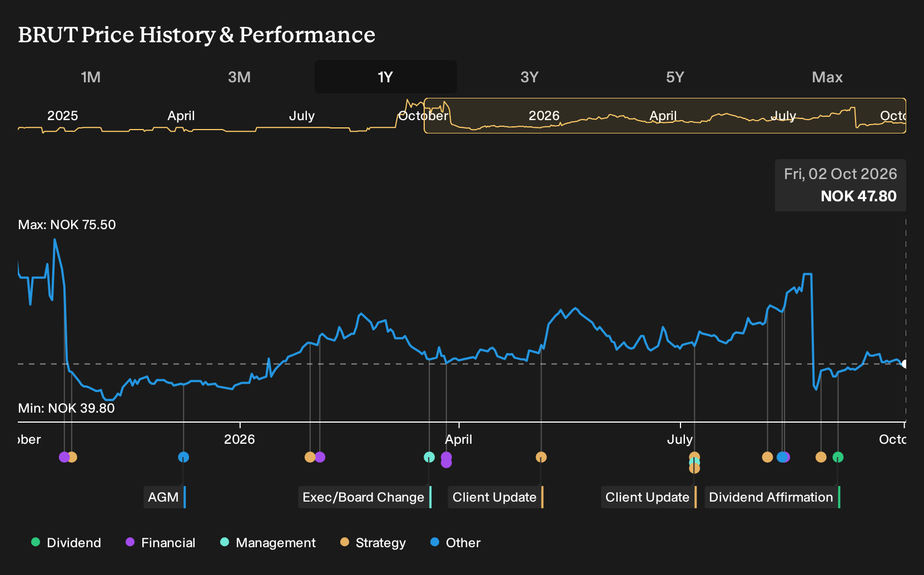Select the blue marker above the AGM label
The height and width of the screenshot is (575, 924).
(183, 457)
